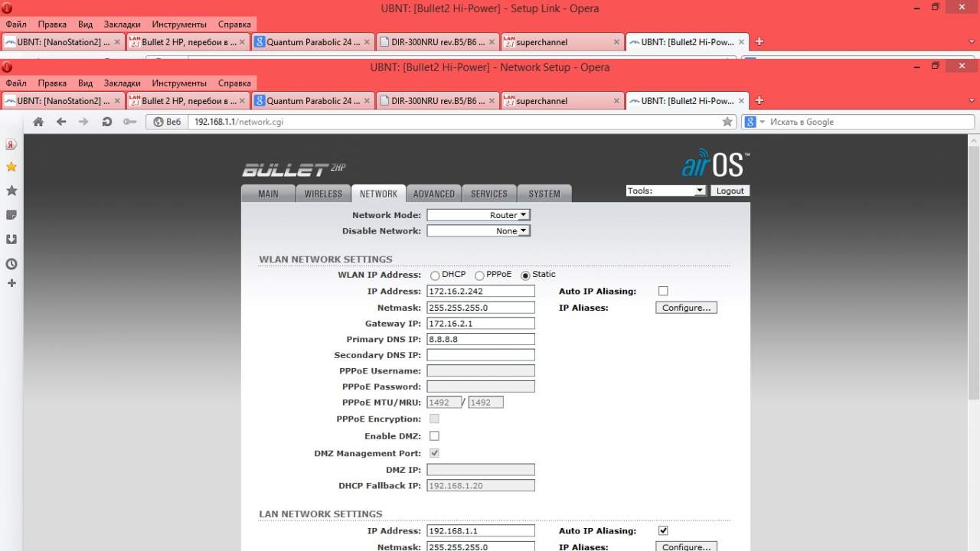980x551 pixels.
Task: Bookmark the page with the address bar star
Action: 727,122
